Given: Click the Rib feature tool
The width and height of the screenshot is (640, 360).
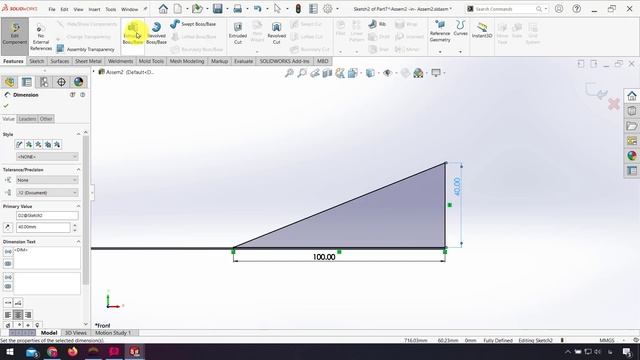Looking at the screenshot, I should point(377,24).
